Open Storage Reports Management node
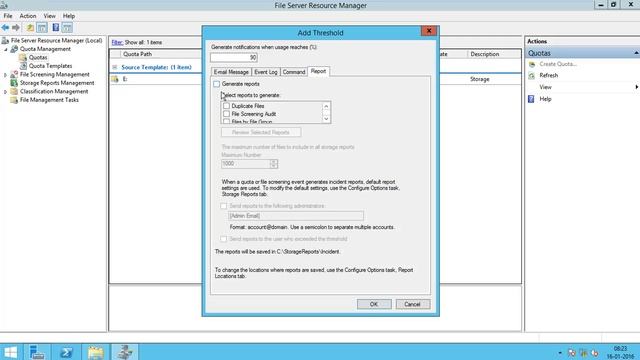The image size is (640, 360). point(57,83)
